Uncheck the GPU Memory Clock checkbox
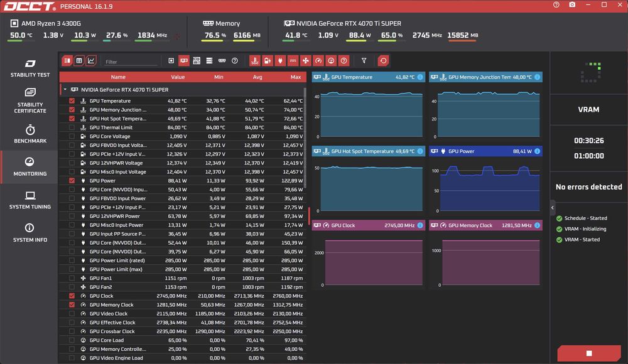Image resolution: width=628 pixels, height=364 pixels. pos(72,305)
